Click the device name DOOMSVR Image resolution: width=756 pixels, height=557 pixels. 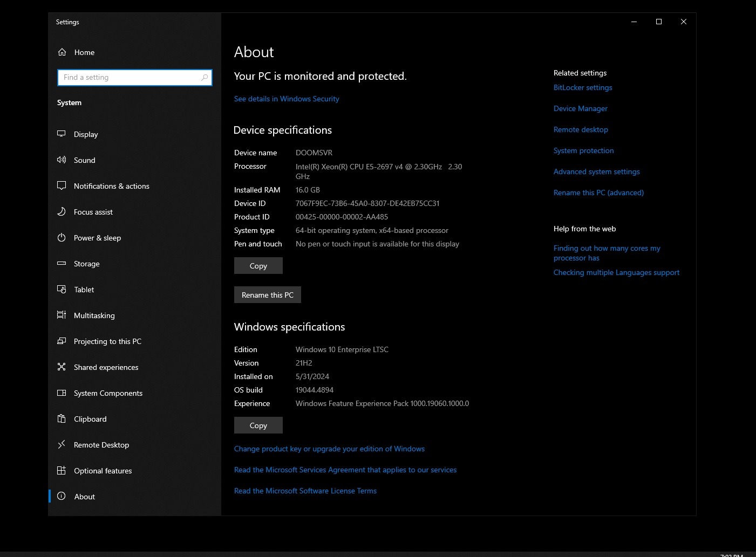tap(314, 153)
